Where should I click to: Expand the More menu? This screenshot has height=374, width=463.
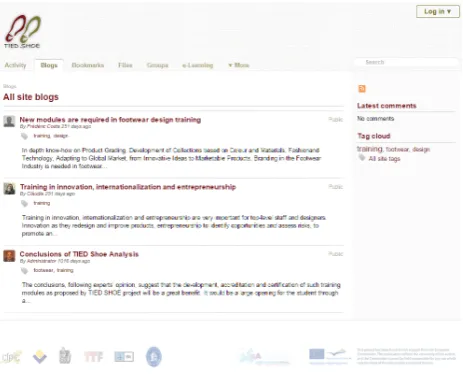239,65
